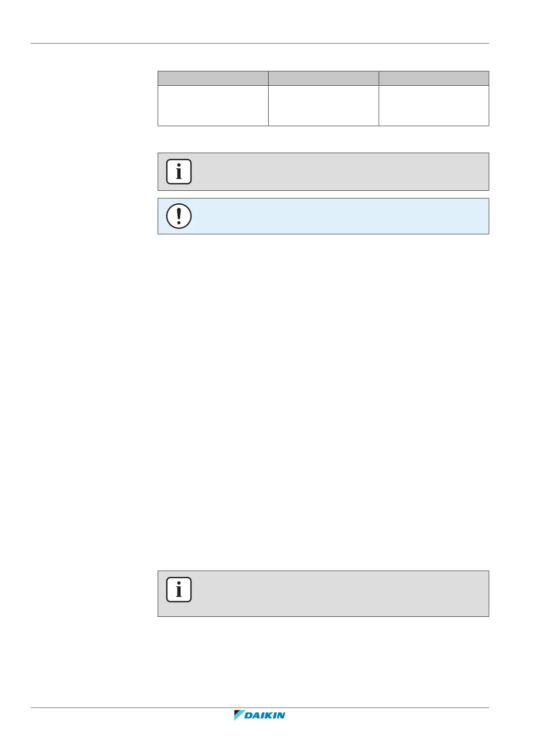Click the DAIKIN wordmark in the footer

click(x=265, y=715)
